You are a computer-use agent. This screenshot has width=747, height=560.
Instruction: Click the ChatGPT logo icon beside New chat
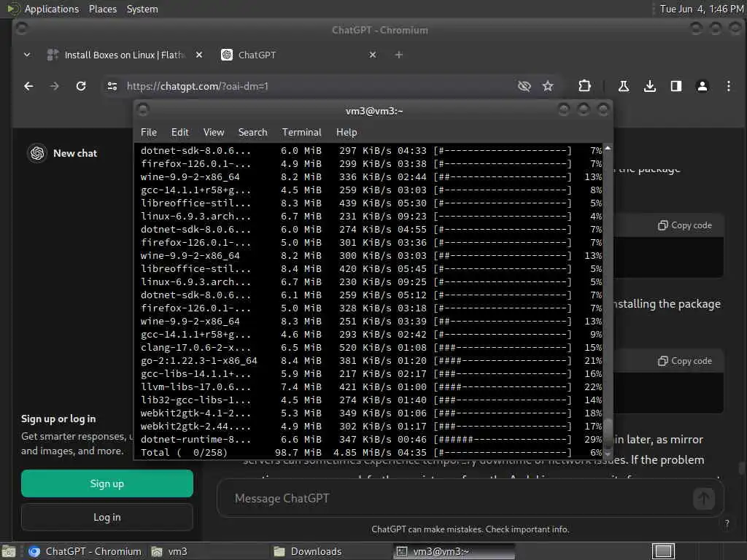[x=37, y=153]
